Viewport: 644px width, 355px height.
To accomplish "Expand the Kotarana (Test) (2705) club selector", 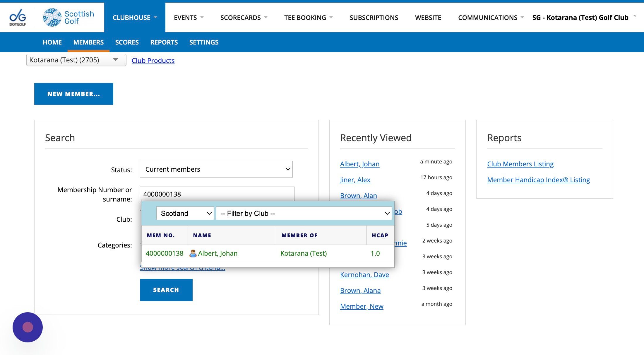I will 76,60.
